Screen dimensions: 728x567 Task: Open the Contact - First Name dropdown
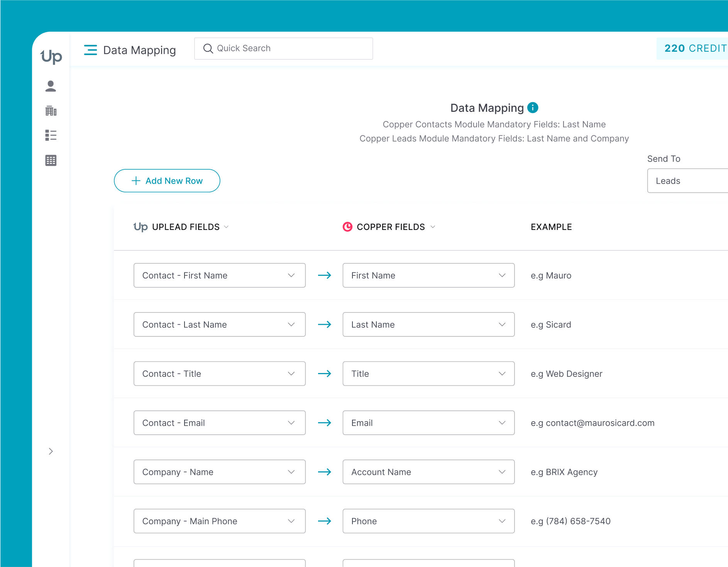[220, 275]
